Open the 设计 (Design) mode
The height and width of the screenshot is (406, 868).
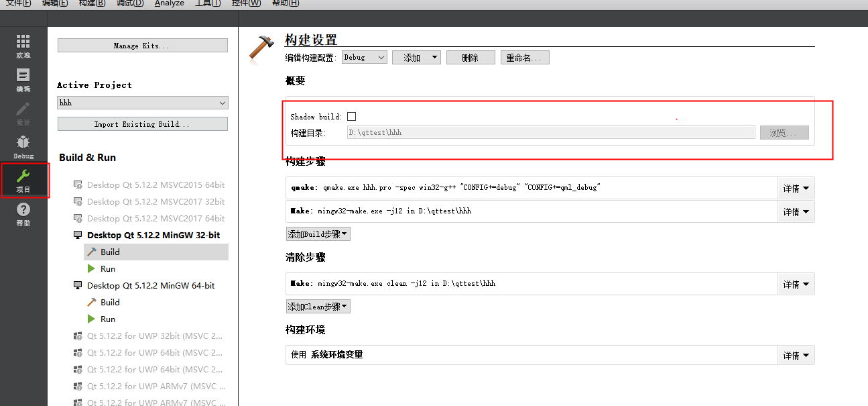[x=23, y=114]
